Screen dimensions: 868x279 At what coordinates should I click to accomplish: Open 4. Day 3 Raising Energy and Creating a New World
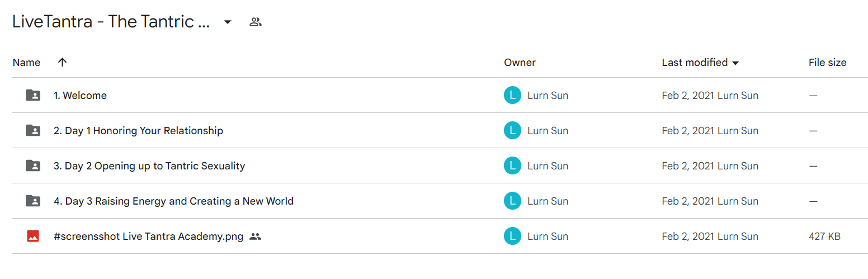click(x=173, y=201)
